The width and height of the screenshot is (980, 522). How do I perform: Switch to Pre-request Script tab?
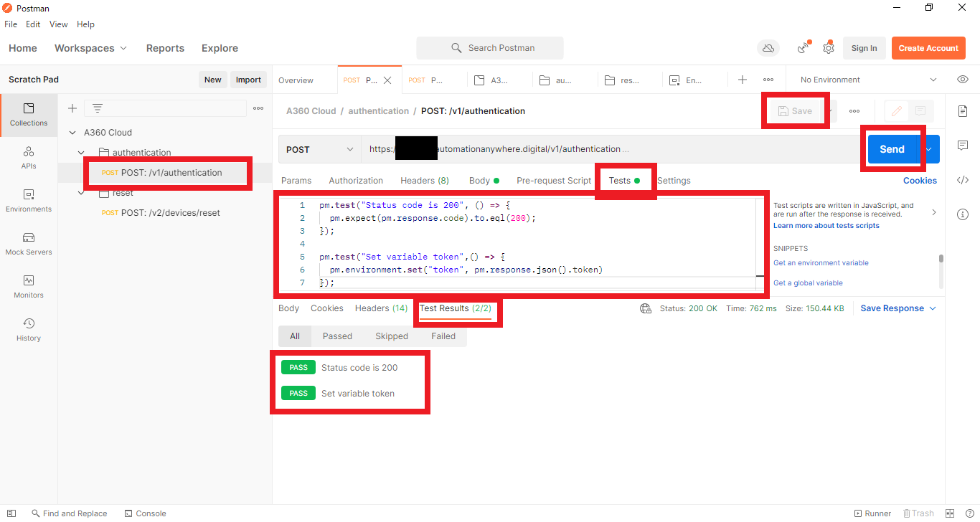(554, 181)
